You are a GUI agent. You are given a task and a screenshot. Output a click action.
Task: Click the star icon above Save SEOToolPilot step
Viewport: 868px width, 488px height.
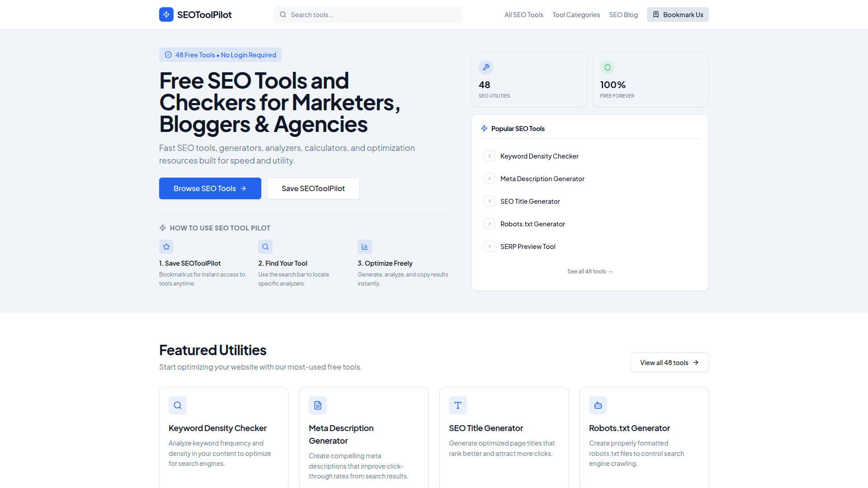[x=166, y=247]
